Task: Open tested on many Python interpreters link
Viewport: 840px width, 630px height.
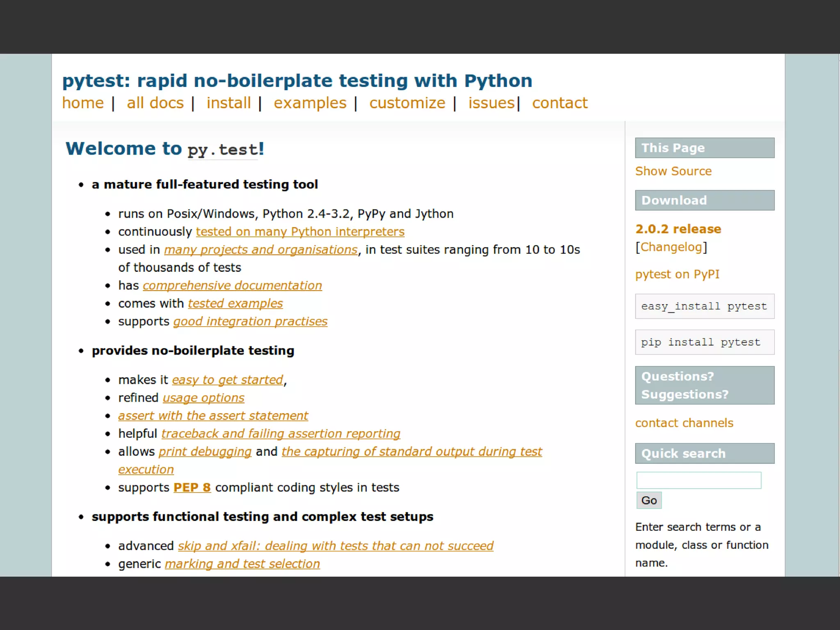Action: 300,232
